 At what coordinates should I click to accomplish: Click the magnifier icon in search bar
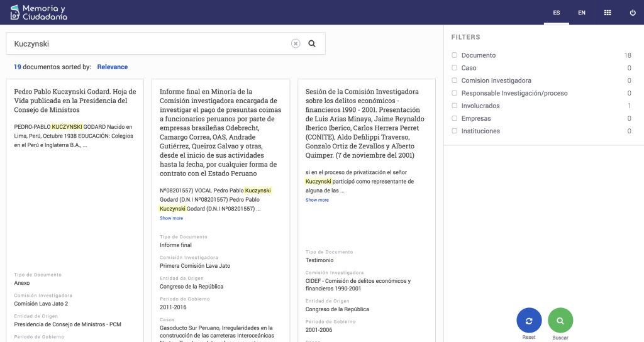pos(312,44)
